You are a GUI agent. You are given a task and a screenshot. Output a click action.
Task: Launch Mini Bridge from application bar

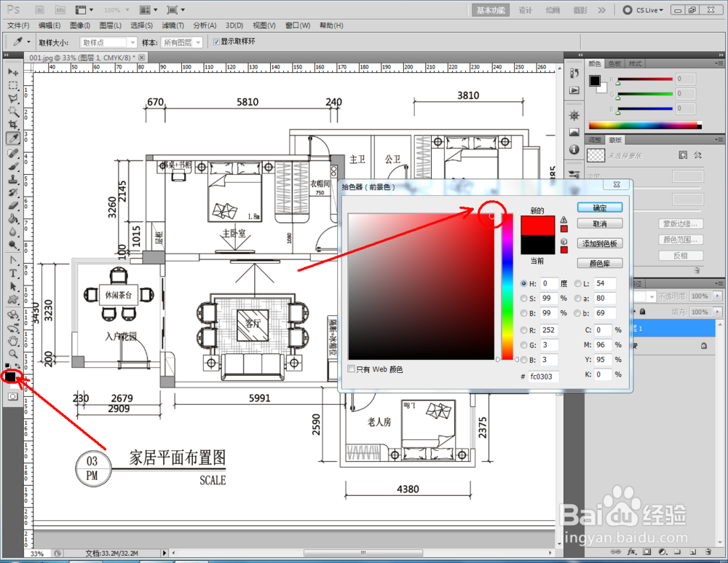click(60, 9)
